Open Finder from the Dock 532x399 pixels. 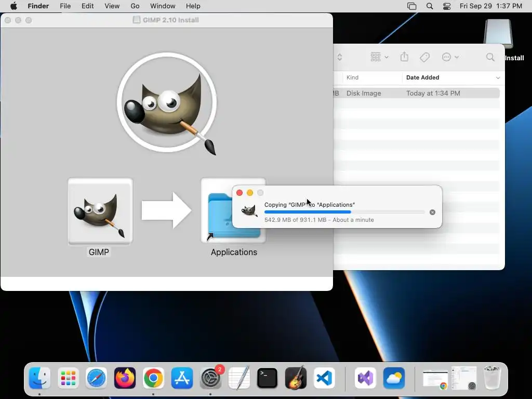pos(39,378)
